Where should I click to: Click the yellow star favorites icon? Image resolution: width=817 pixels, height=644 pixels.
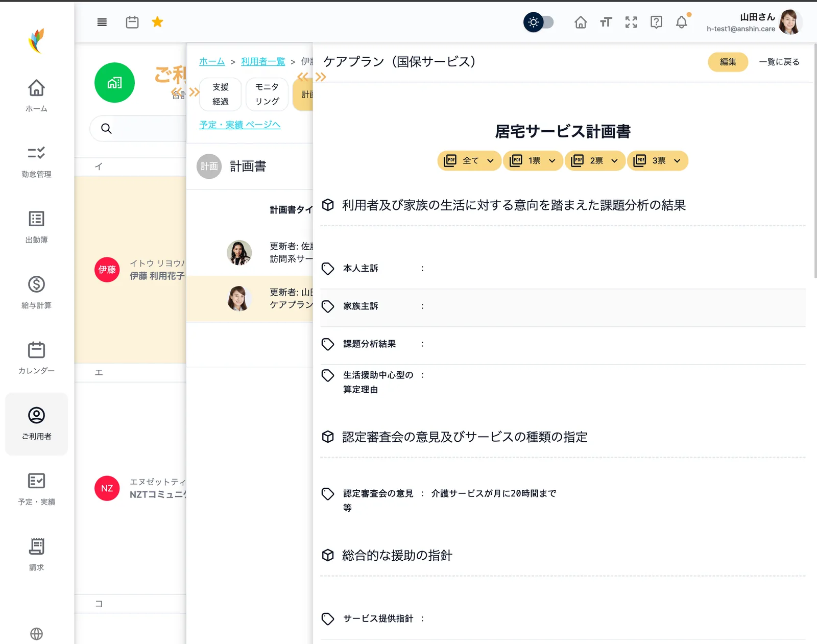point(157,22)
